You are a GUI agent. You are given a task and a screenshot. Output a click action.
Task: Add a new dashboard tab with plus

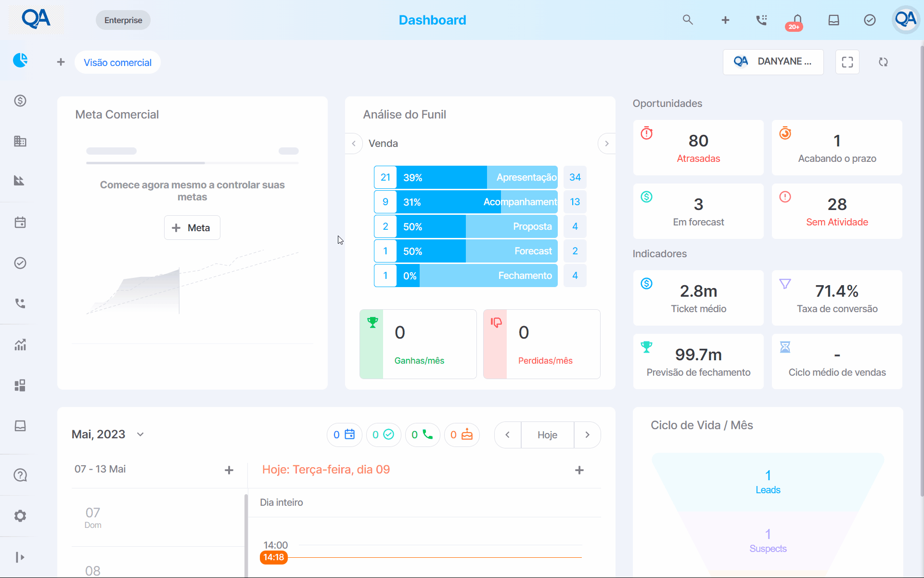[61, 62]
